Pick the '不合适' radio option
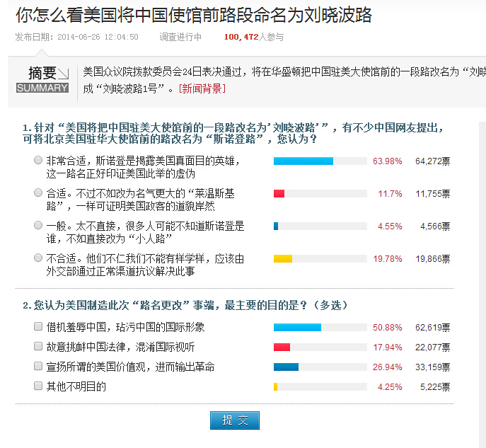This screenshot has width=486, height=448. click(38, 258)
